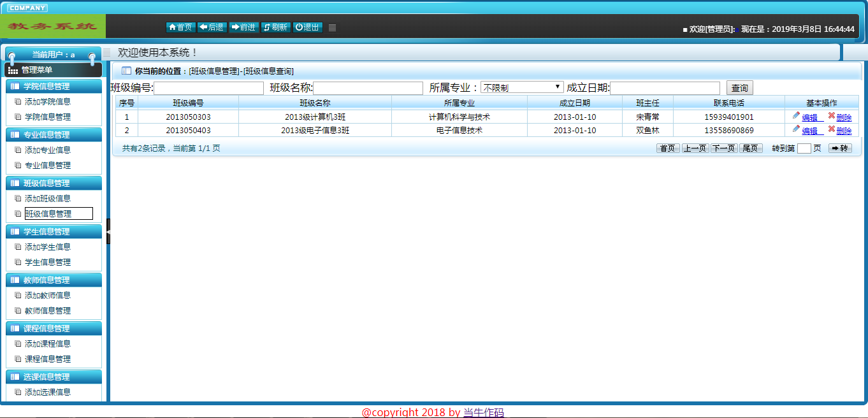Open the focused 班级信息管理 submenu item
Viewport: 868px width, 418px height.
59,213
